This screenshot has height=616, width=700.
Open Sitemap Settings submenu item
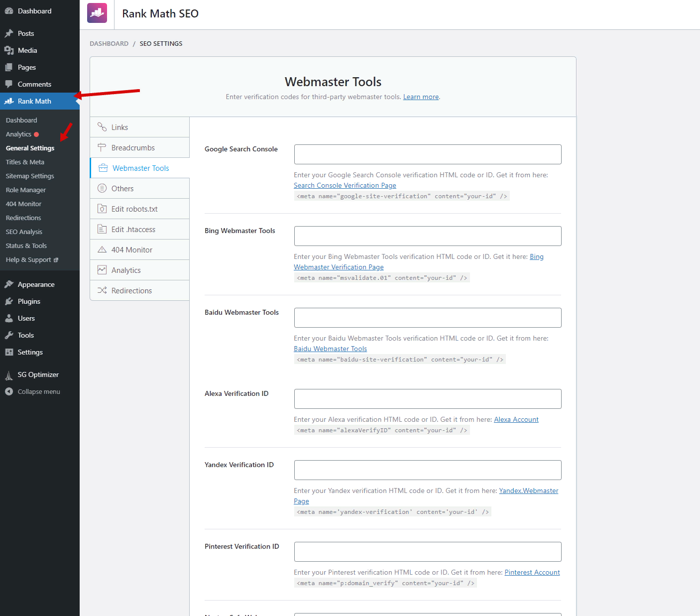point(30,176)
